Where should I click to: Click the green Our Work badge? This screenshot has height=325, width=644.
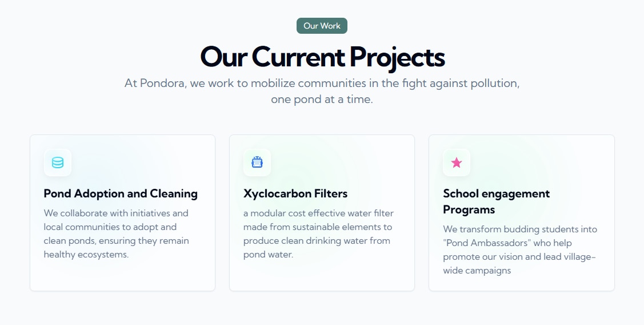[322, 26]
